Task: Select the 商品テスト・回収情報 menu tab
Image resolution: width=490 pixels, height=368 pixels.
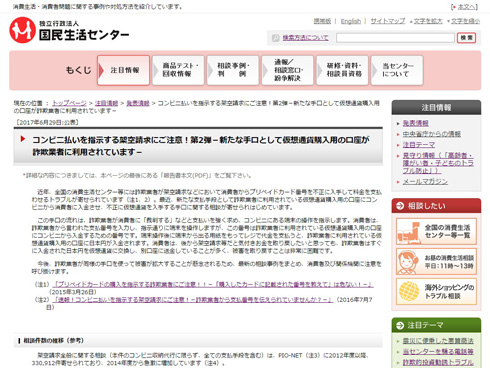Action: tap(178, 70)
